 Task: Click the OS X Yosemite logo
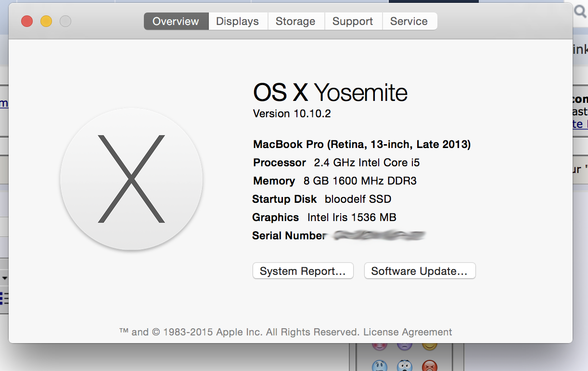[x=131, y=179]
